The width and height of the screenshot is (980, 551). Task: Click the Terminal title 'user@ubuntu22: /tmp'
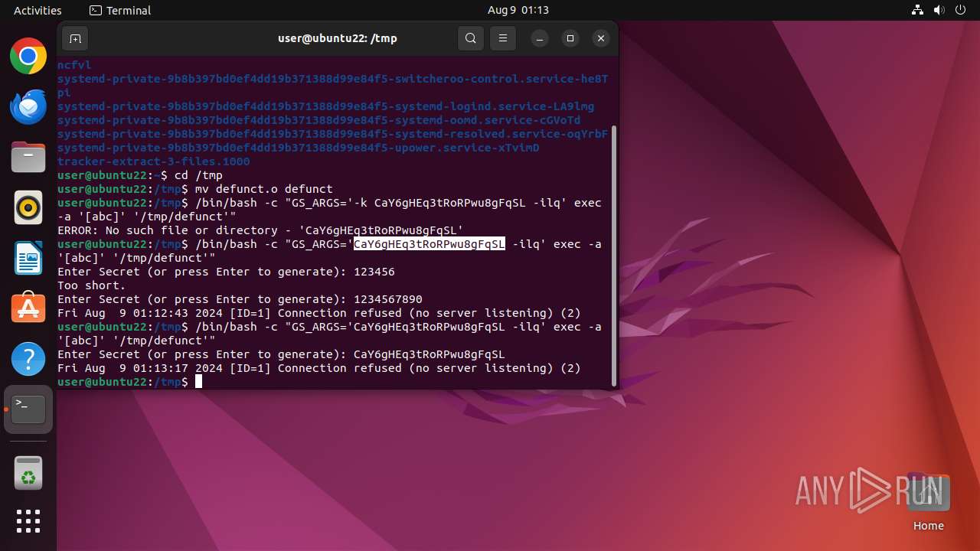click(x=338, y=38)
